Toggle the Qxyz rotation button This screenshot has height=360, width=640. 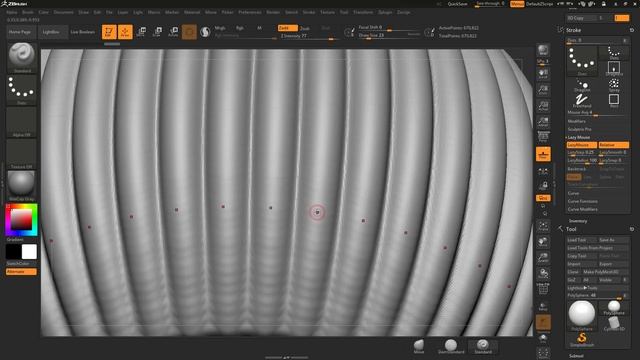[x=543, y=198]
